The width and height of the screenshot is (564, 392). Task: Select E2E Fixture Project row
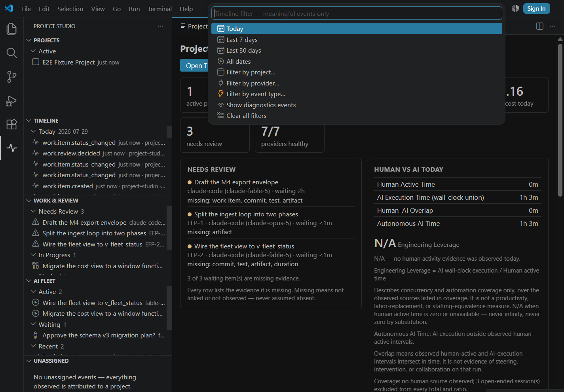click(x=98, y=62)
